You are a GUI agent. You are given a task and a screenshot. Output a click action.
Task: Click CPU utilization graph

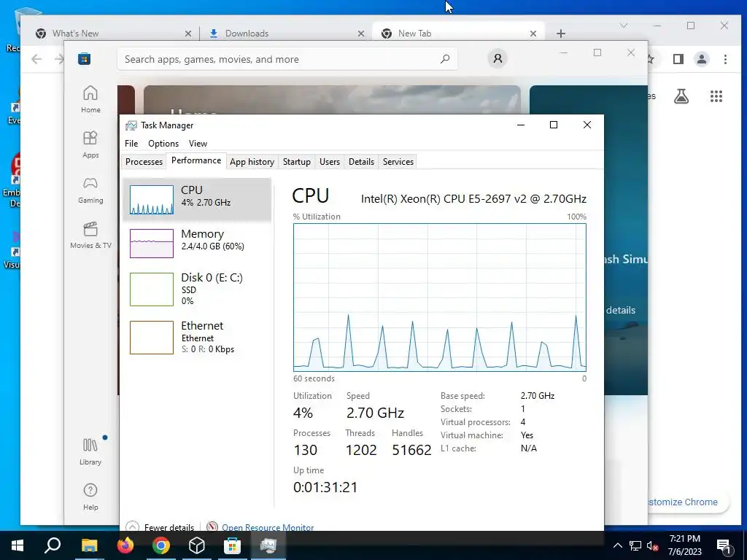click(x=440, y=297)
